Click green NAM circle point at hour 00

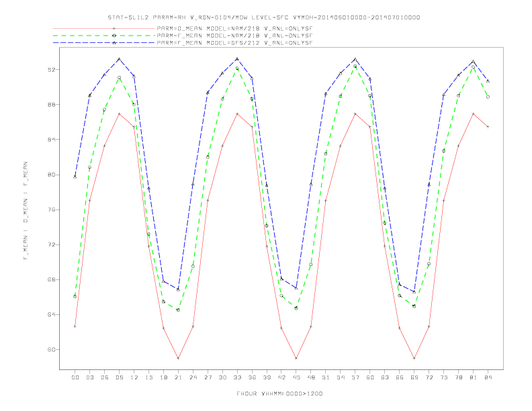[x=75, y=297]
